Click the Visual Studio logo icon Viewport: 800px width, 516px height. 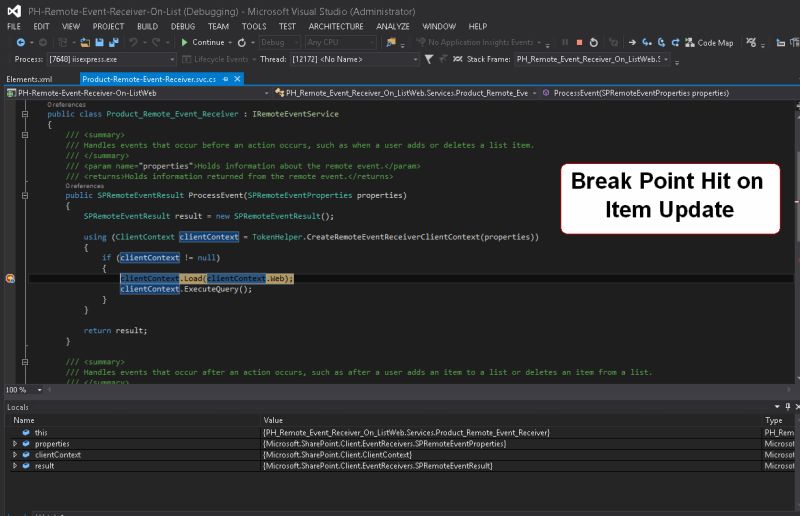[x=14, y=11]
